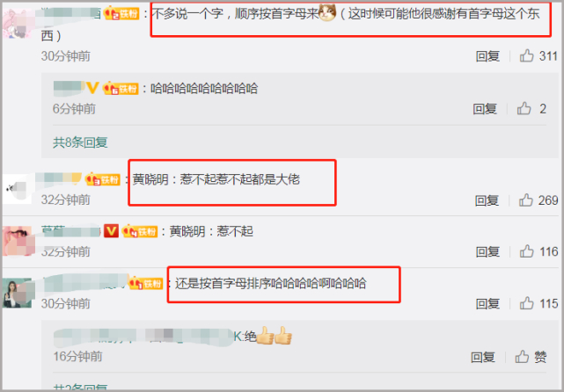
Task: Click the 赞 thumbs-up on the 绝 reply
Action: tap(531, 357)
